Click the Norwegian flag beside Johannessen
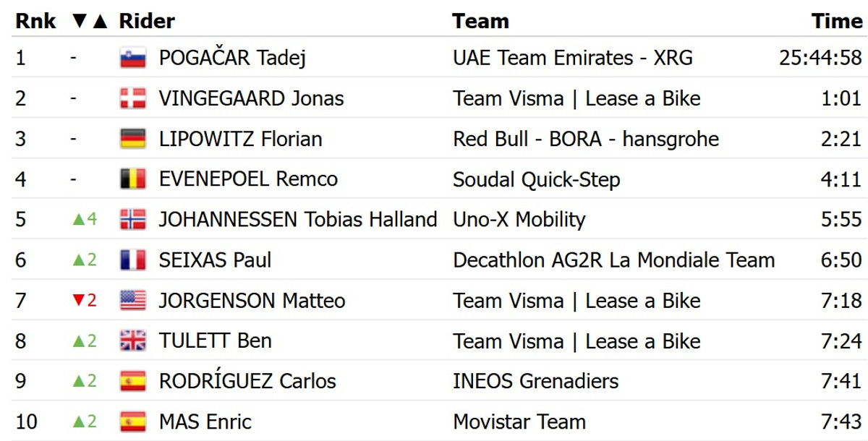Image resolution: width=868 pixels, height=441 pixels. pos(133,219)
